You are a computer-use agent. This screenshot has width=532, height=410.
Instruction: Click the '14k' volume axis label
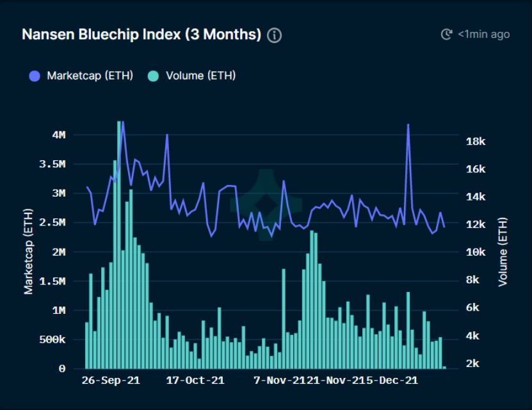click(x=476, y=197)
